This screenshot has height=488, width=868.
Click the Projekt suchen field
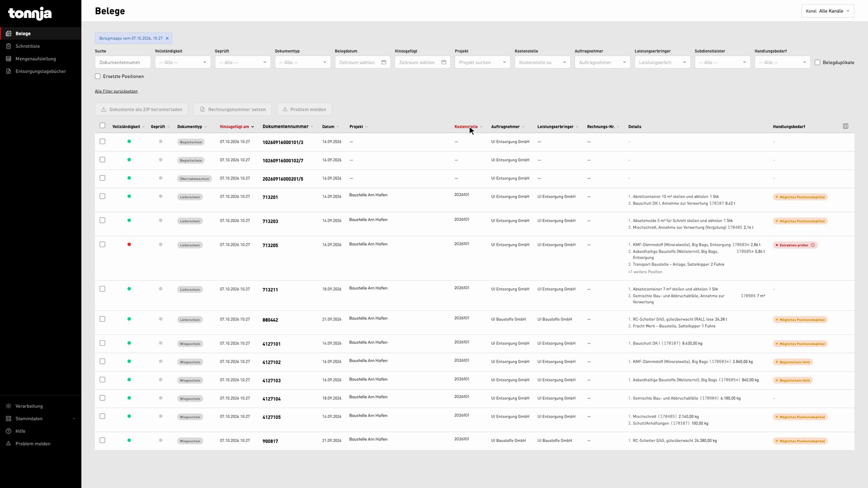coord(482,62)
